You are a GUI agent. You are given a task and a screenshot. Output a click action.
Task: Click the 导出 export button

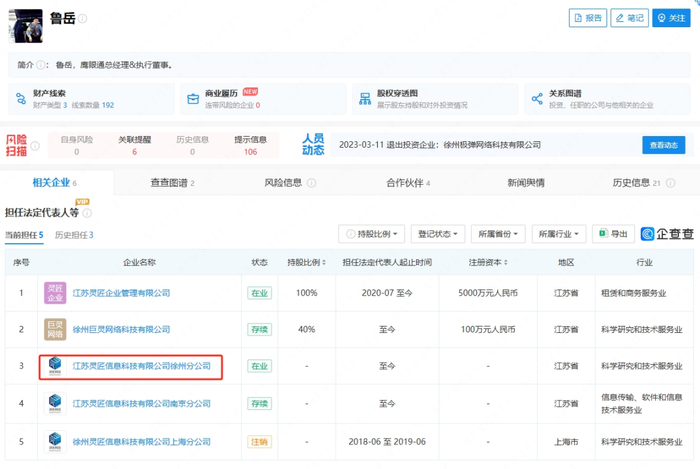point(613,234)
